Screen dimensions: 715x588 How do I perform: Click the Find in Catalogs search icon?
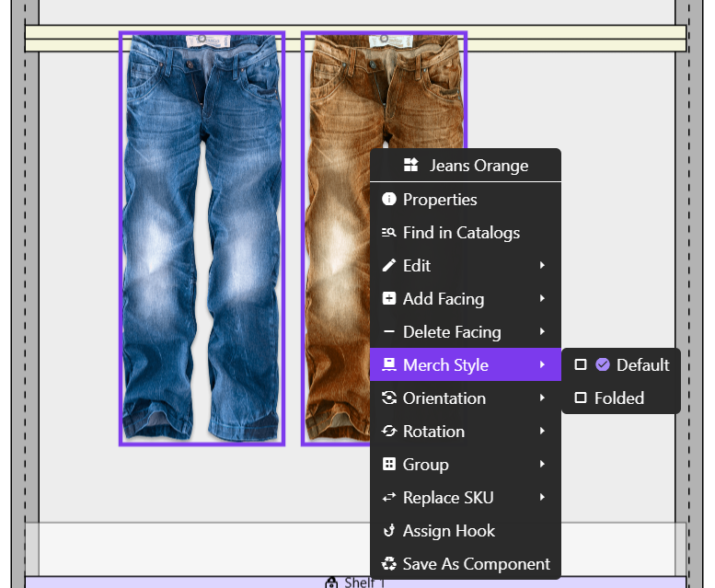[x=388, y=233]
